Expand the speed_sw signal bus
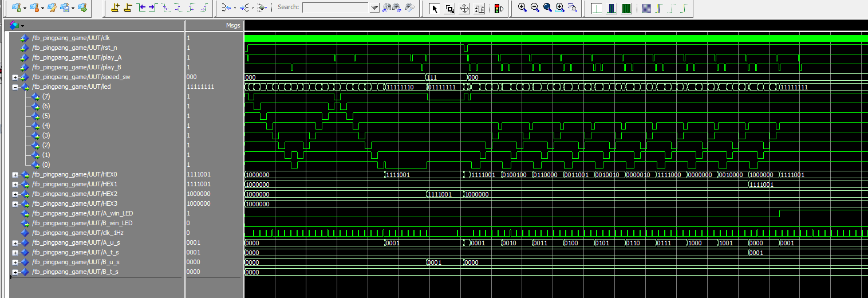Image resolution: width=868 pixels, height=298 pixels. [x=15, y=77]
